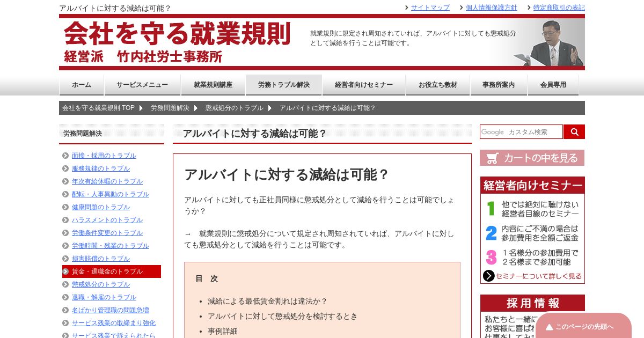Open sidebar link サービス残業で訴えられたら

click(x=114, y=335)
